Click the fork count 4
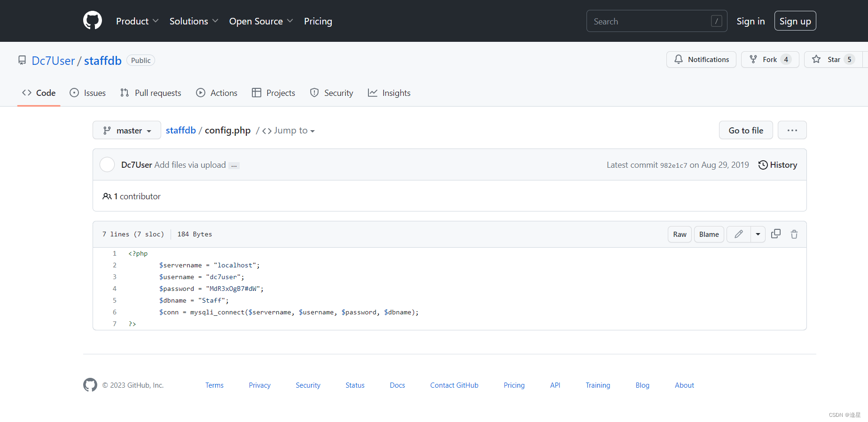 pyautogui.click(x=786, y=60)
